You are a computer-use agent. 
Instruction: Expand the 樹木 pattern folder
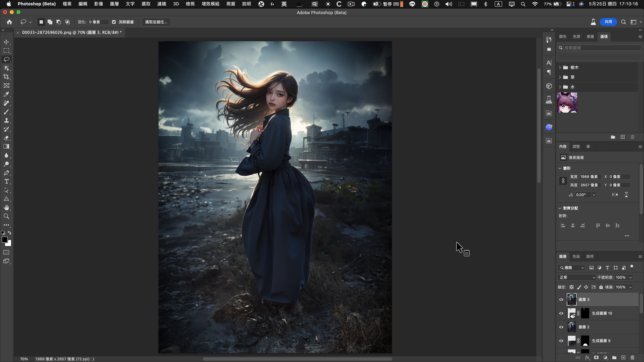click(560, 67)
